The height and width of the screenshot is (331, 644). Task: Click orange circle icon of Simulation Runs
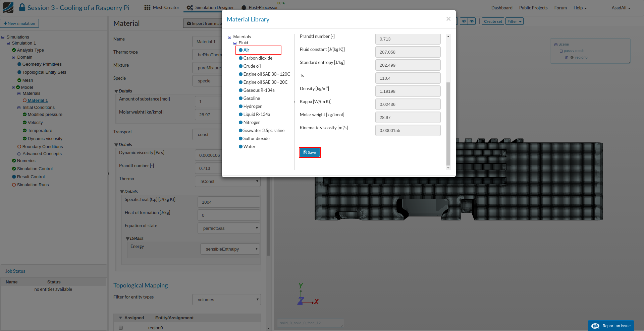coord(14,185)
